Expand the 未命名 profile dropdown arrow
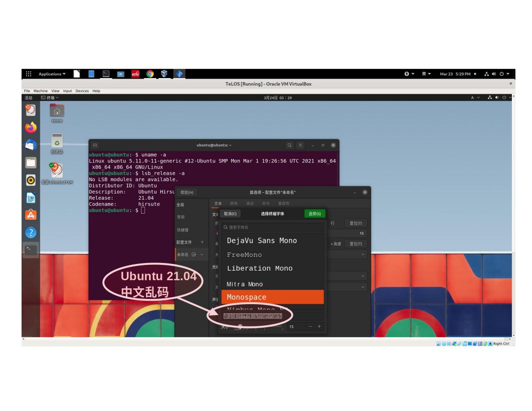 202,254
